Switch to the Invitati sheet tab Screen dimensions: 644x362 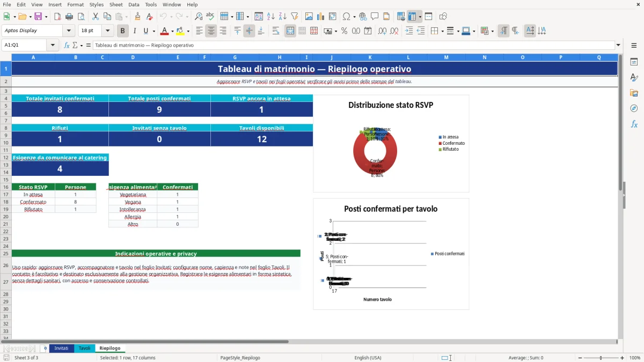click(x=61, y=349)
